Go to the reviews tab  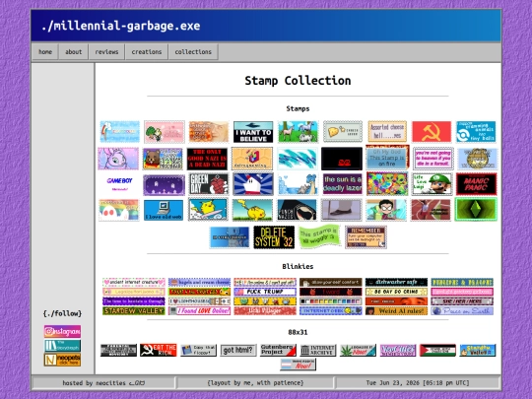[106, 52]
